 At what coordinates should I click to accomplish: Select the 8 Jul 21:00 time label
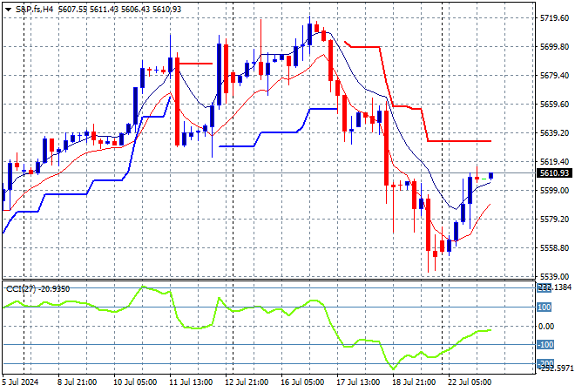77,382
